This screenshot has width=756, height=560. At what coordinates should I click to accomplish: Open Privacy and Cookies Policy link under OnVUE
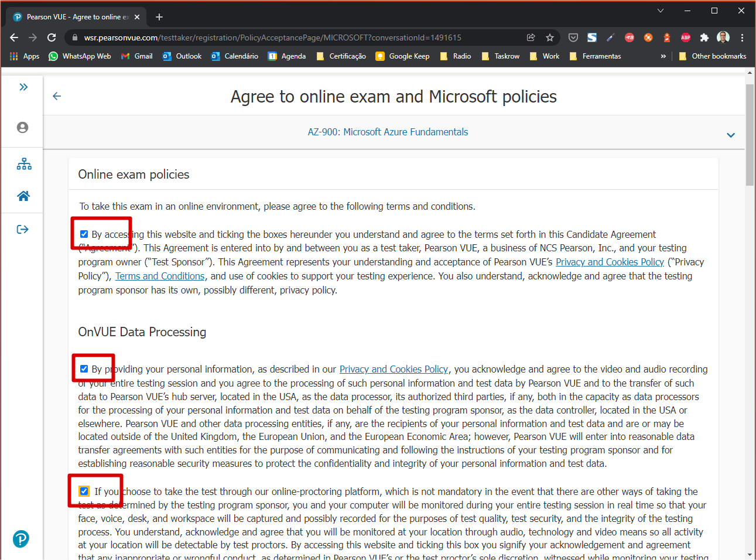click(x=394, y=369)
